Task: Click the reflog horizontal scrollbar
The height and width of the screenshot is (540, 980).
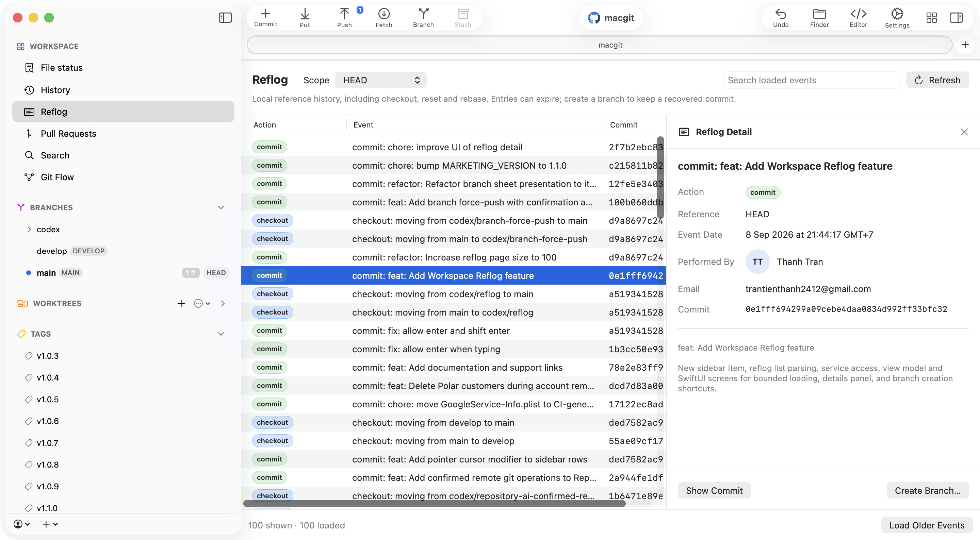Action: (435, 503)
